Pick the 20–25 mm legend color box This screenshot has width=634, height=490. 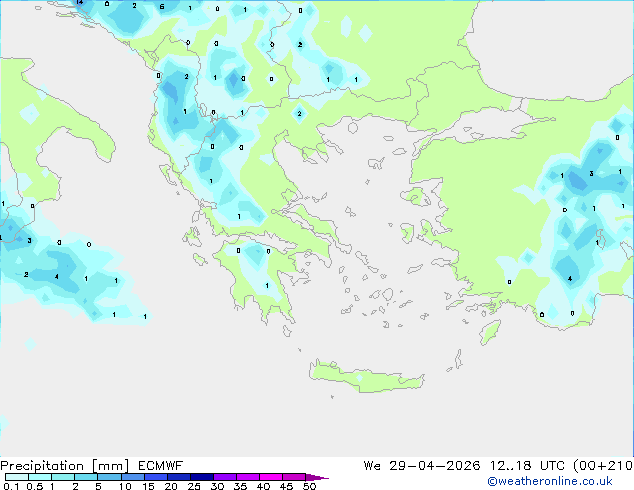click(179, 477)
